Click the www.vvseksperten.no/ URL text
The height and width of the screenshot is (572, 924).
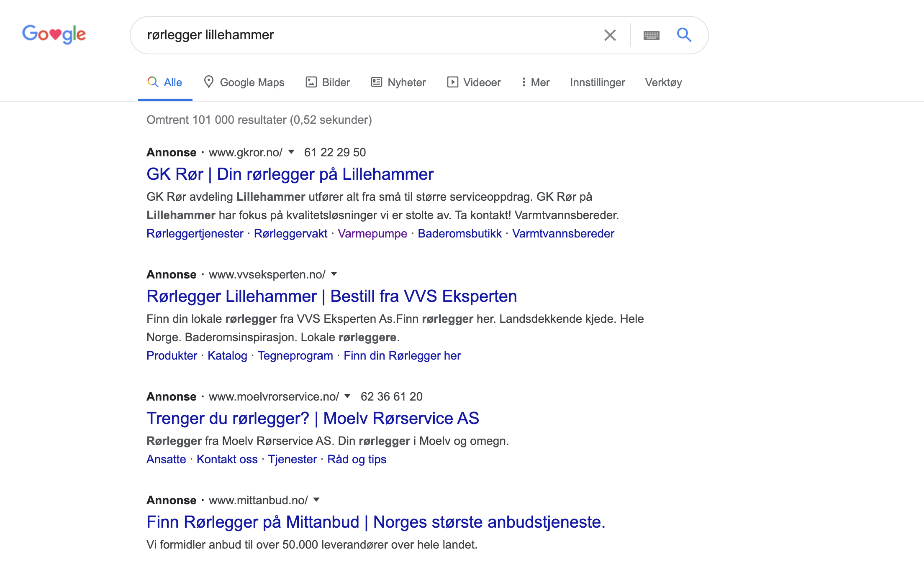coord(267,274)
